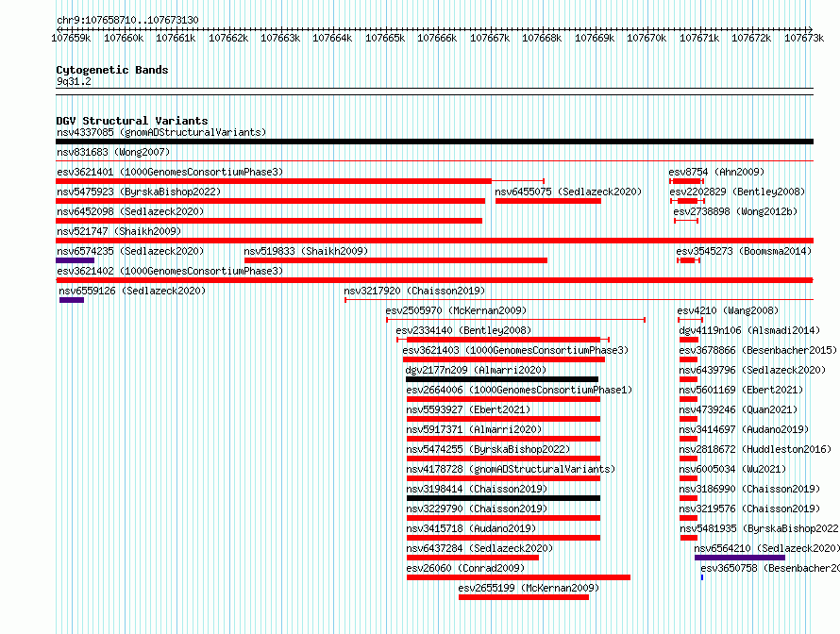Click the esv2505970 (McKernan2009) label
Image resolution: width=840 pixels, height=634 pixels.
(x=456, y=310)
